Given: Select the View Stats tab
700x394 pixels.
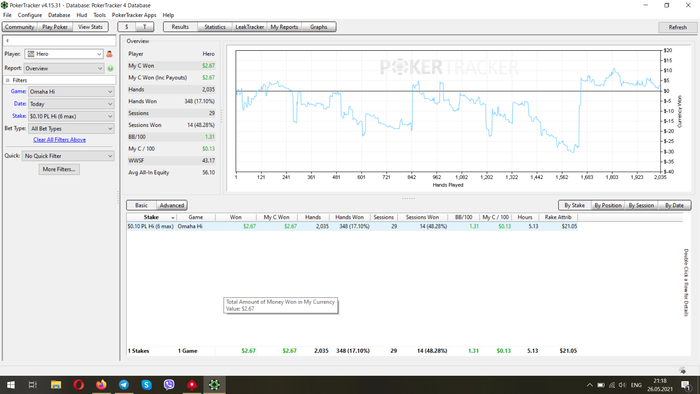Looking at the screenshot, I should [x=90, y=27].
